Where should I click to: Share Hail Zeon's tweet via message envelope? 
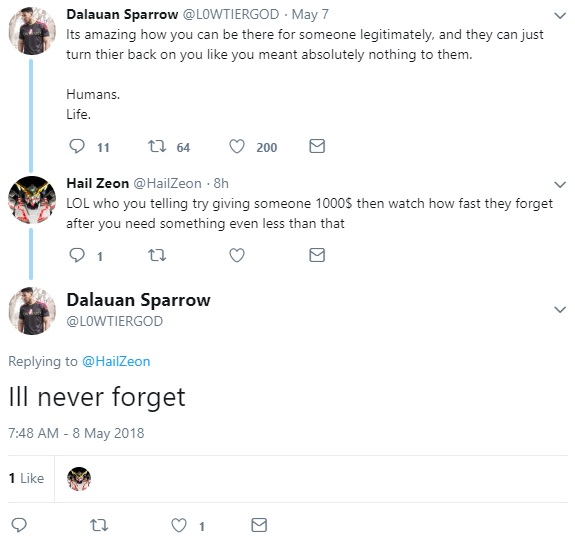pyautogui.click(x=317, y=255)
